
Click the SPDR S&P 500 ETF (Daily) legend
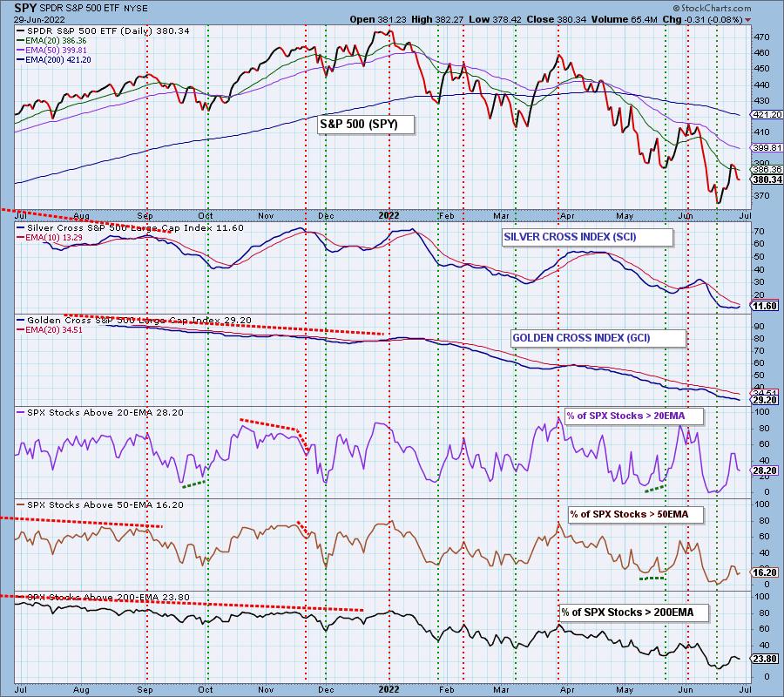pos(103,30)
